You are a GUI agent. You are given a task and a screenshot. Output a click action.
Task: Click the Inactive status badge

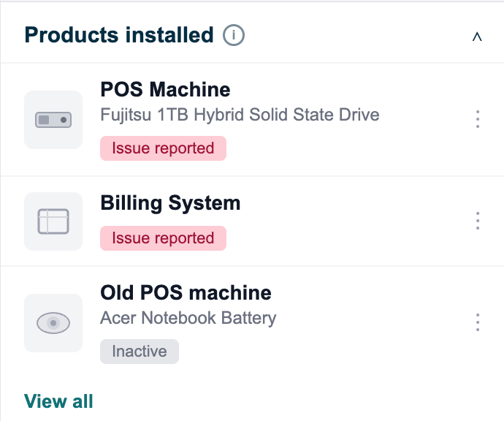pyautogui.click(x=140, y=352)
